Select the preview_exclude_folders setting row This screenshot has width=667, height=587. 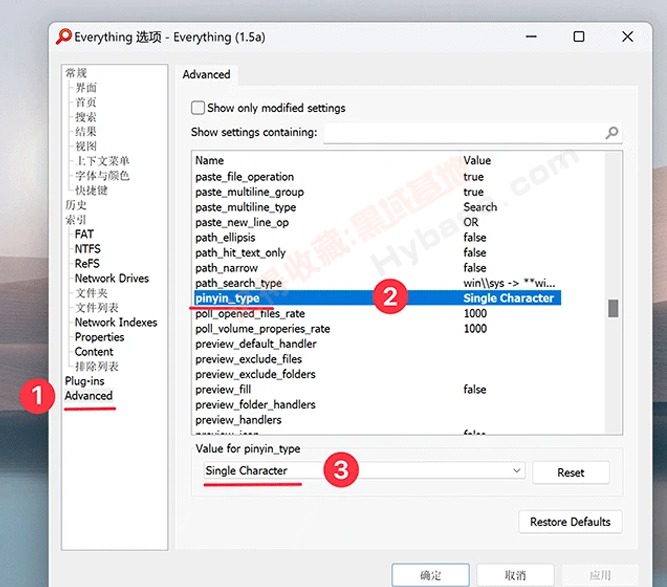(378, 374)
